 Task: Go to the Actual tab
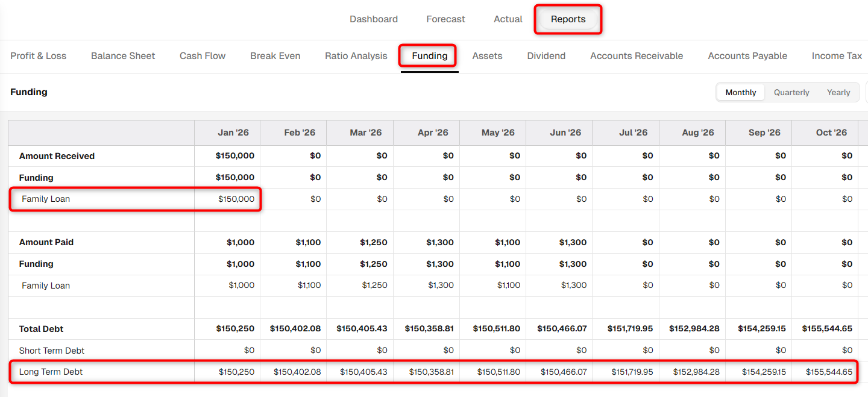pos(508,19)
